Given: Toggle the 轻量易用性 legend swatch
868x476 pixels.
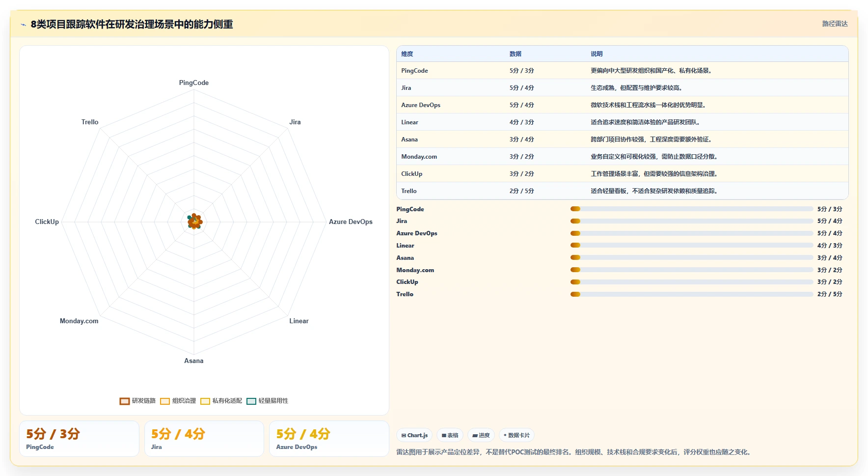Looking at the screenshot, I should pos(251,401).
